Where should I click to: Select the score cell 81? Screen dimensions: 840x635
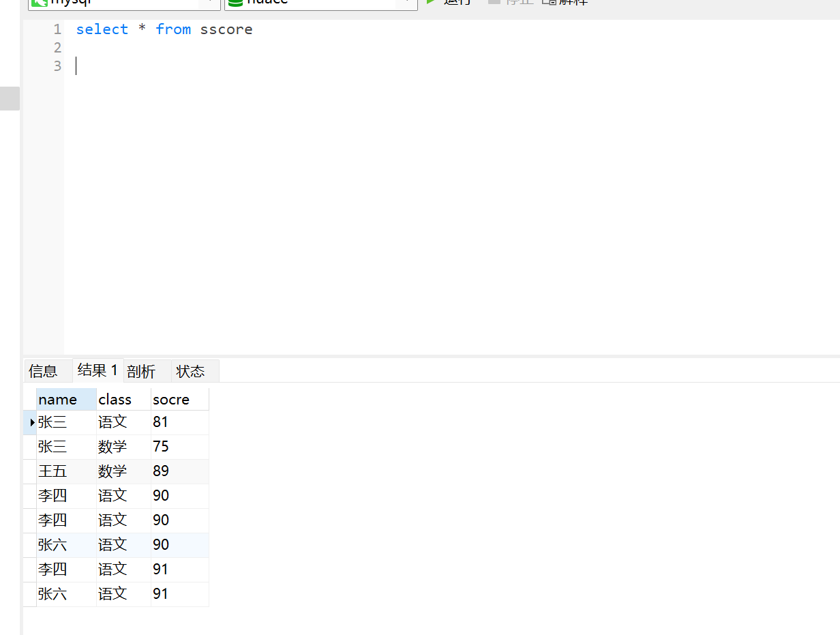point(179,423)
